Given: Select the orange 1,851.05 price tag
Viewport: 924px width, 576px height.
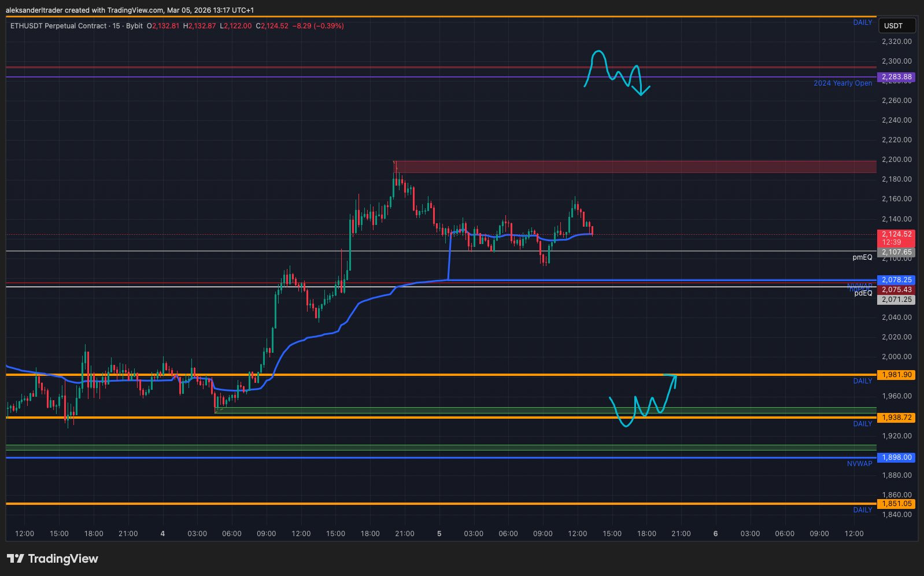Looking at the screenshot, I should (896, 504).
